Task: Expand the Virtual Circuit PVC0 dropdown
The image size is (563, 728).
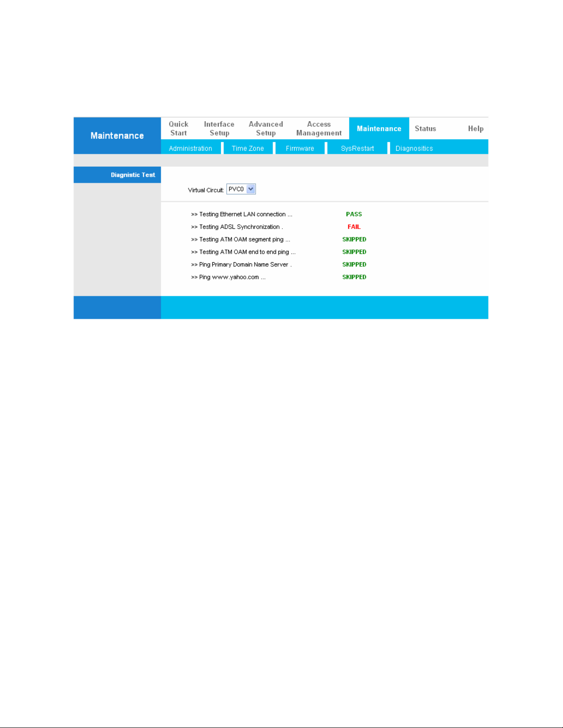Action: pos(241,189)
